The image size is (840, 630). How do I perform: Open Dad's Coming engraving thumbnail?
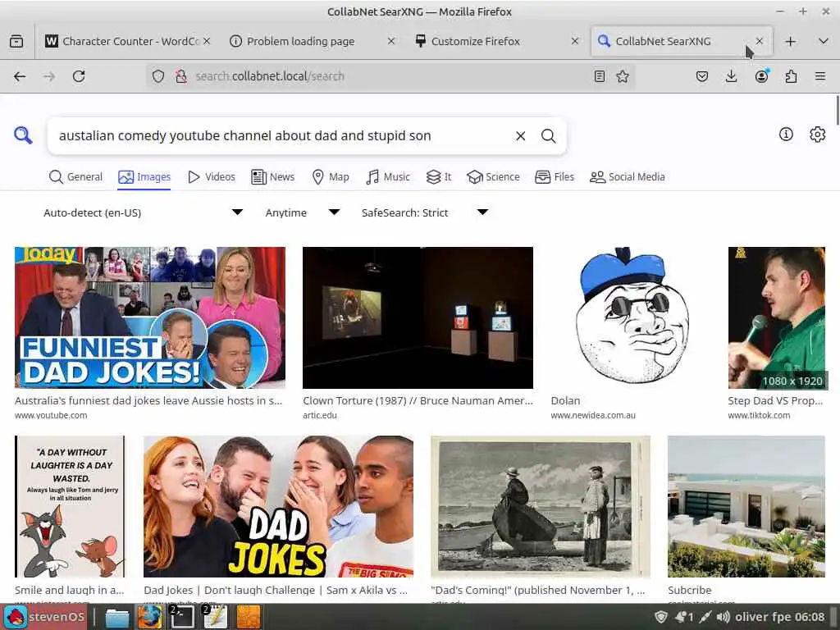pyautogui.click(x=541, y=506)
